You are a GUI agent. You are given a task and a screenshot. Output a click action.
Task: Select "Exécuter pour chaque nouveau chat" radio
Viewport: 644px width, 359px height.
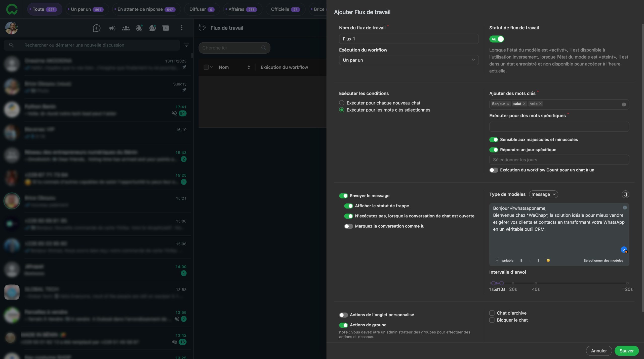pos(342,103)
